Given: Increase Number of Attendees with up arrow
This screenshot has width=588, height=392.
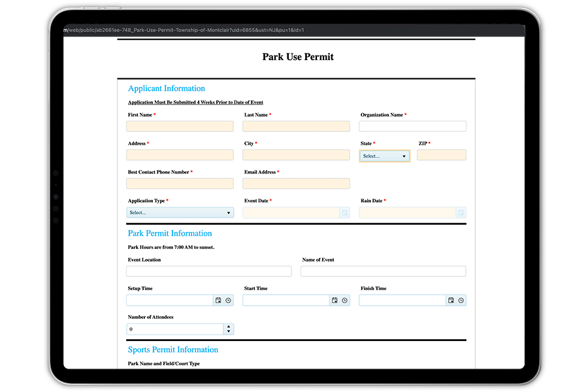Looking at the screenshot, I should point(228,327).
